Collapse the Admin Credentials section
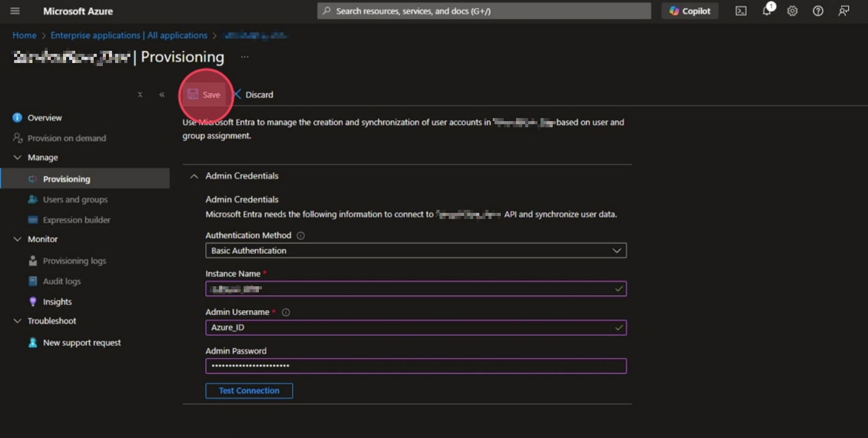Screen dimensions: 868x438 [x=193, y=176]
